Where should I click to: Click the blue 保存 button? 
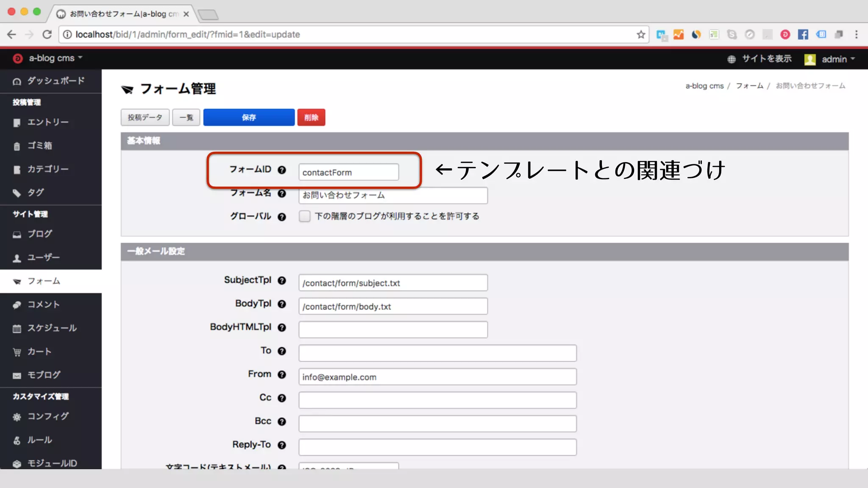click(249, 117)
